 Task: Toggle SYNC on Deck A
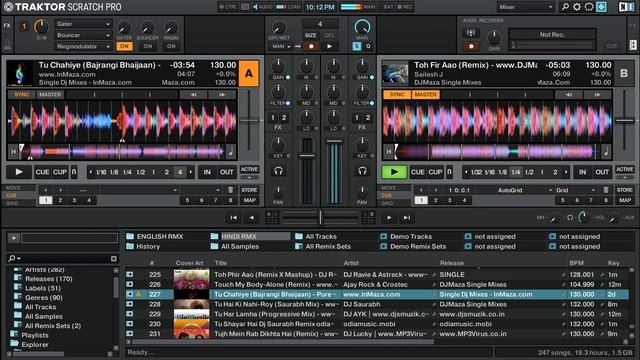point(22,94)
